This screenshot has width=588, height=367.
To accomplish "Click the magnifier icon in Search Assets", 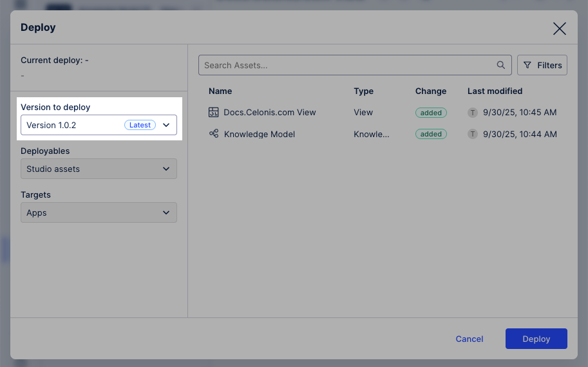I will pyautogui.click(x=501, y=65).
